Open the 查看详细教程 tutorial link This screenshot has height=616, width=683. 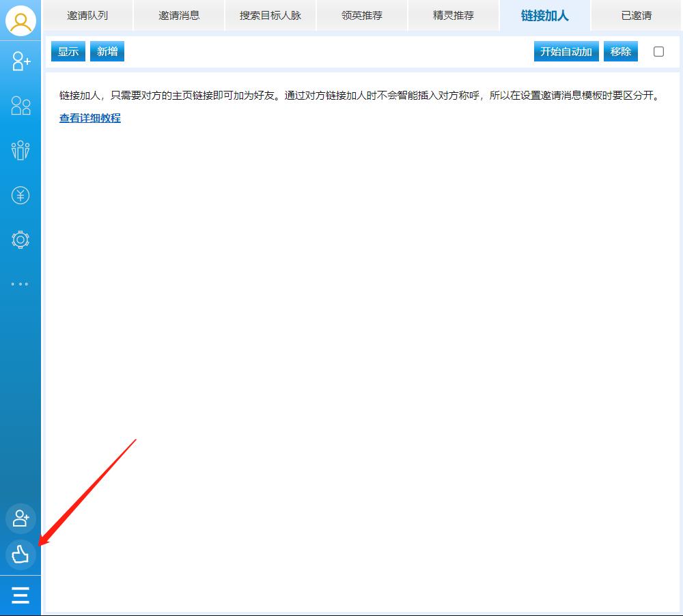tap(89, 117)
